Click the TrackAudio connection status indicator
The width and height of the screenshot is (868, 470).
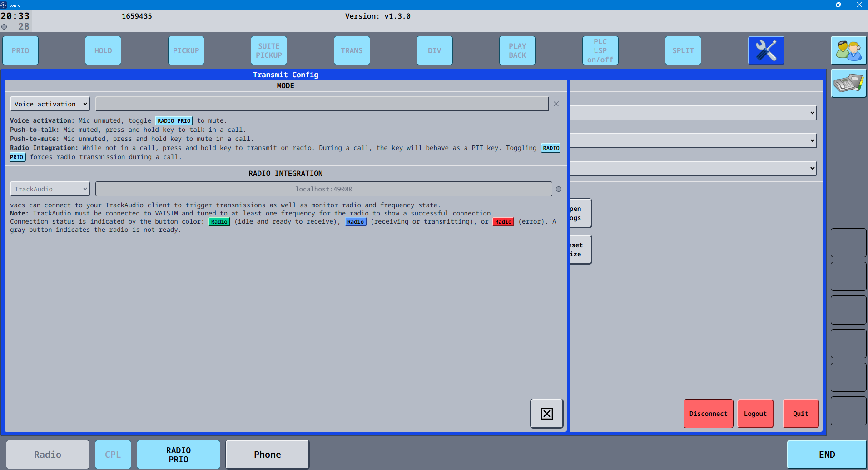coord(559,189)
